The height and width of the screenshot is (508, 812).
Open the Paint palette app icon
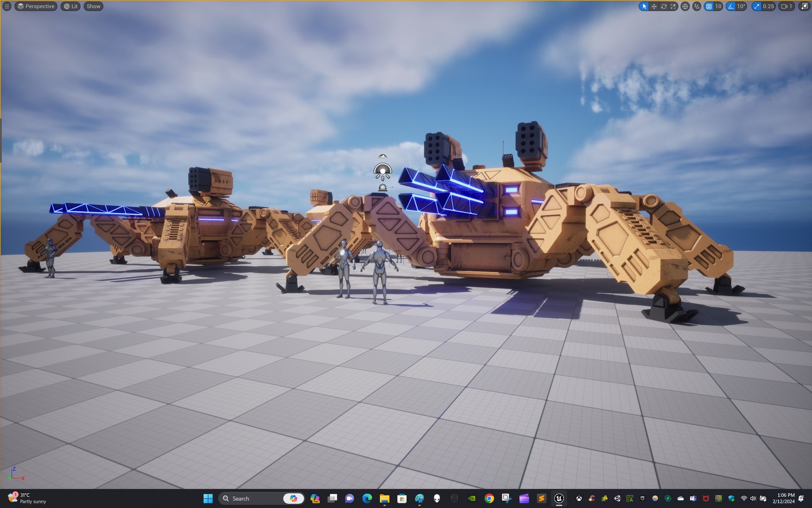[419, 498]
